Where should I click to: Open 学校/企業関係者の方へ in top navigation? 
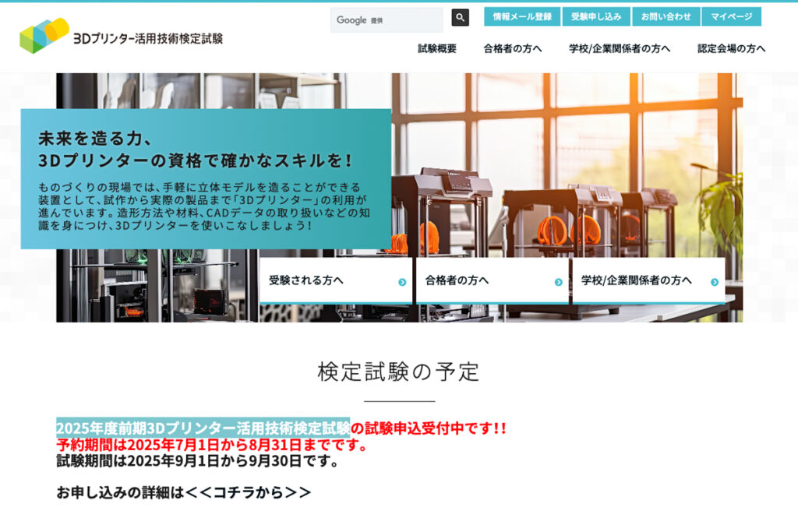click(620, 48)
